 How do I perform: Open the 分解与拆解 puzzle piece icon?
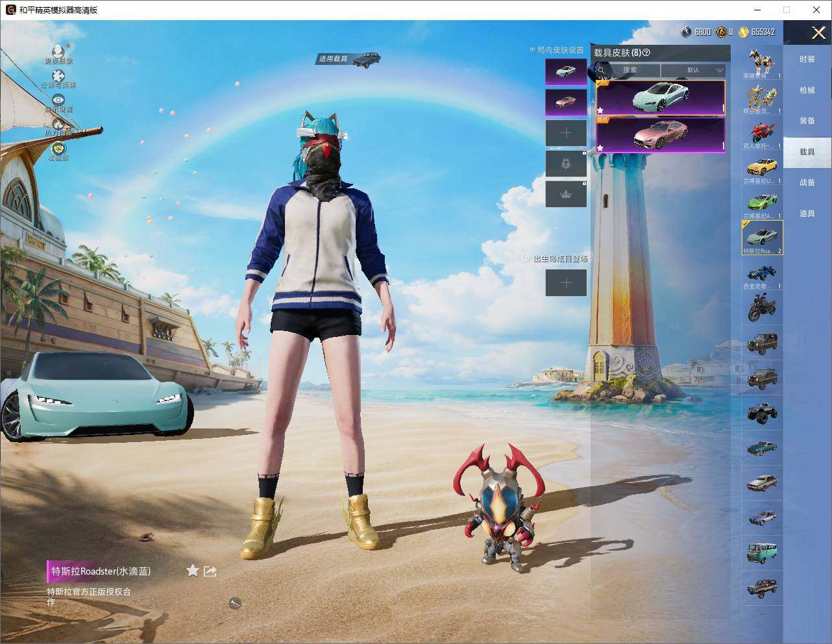[x=58, y=77]
